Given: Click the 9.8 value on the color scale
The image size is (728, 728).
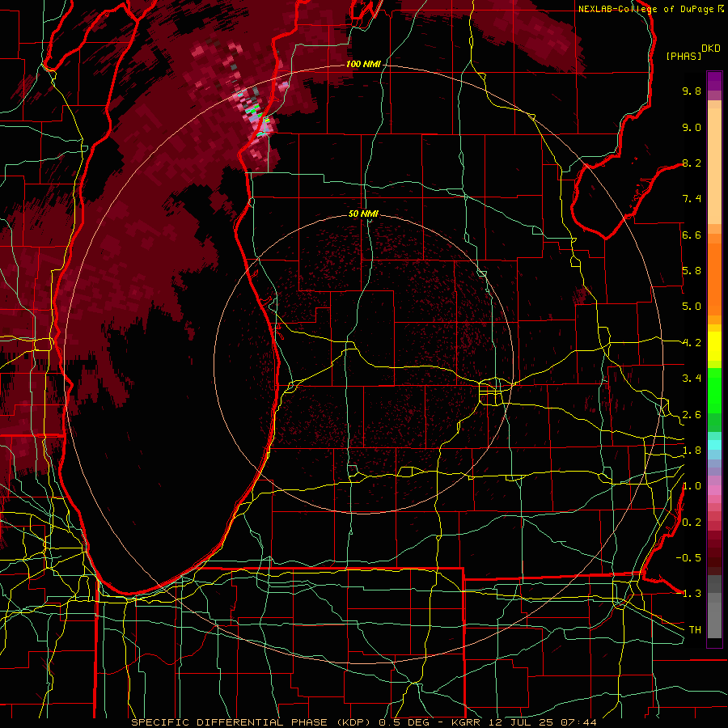Looking at the screenshot, I should pyautogui.click(x=692, y=91).
